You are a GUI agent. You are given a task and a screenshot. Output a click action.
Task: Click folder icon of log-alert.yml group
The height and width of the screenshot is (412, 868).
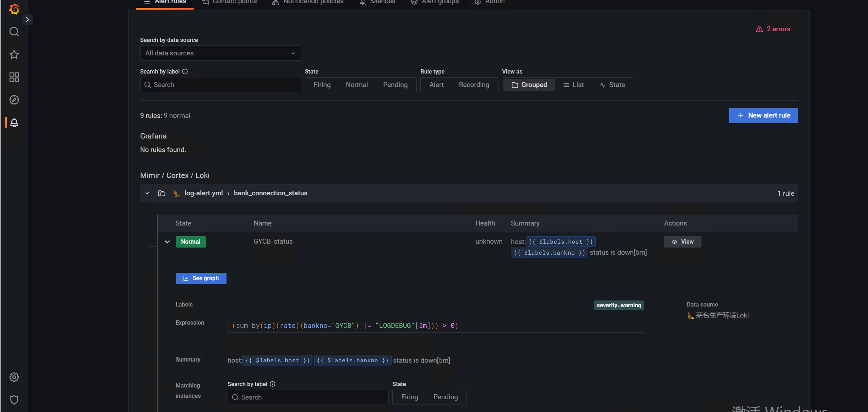pos(162,193)
